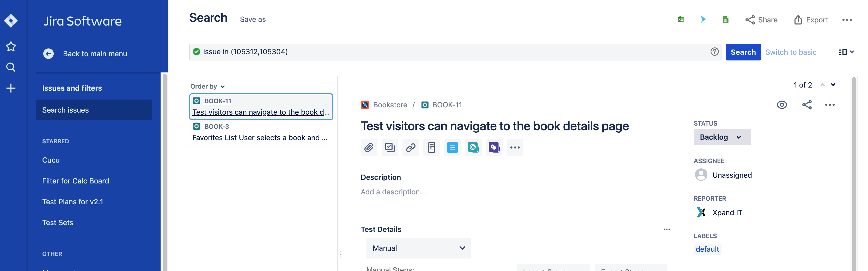The height and width of the screenshot is (271, 868).
Task: Click "Test visitors can navigate" result summary
Action: click(261, 112)
